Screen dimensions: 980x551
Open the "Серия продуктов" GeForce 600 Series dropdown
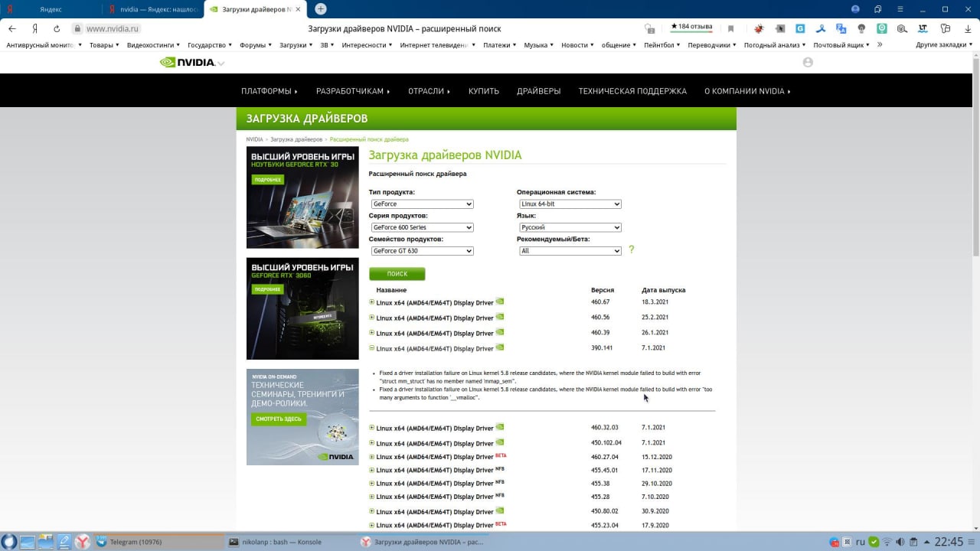[422, 227]
